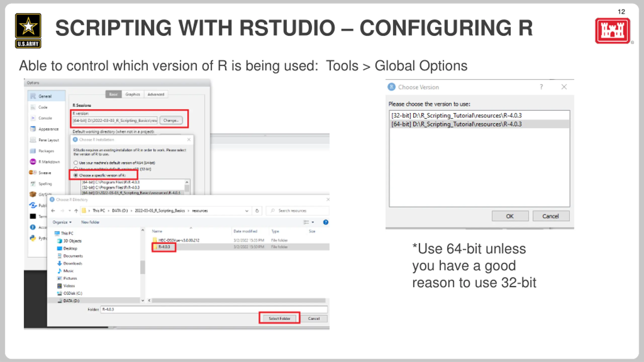644x362 pixels.
Task: Open recent locations dropdown arrow
Action: coord(70,211)
